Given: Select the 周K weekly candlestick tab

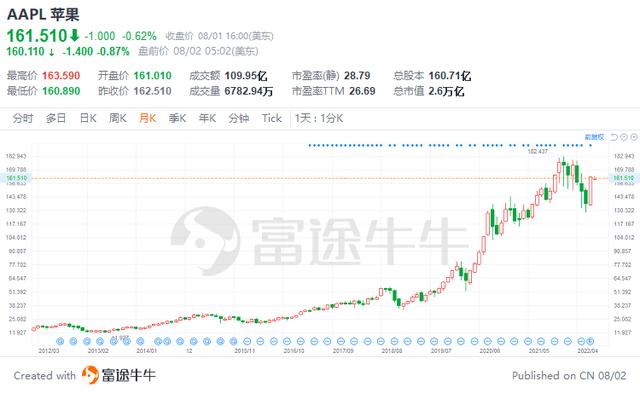Looking at the screenshot, I should 118,118.
